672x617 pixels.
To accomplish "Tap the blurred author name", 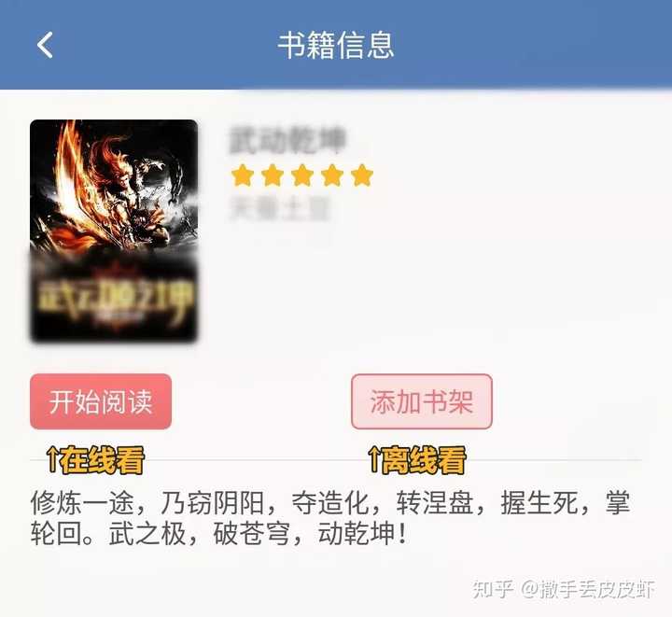I will tap(281, 209).
